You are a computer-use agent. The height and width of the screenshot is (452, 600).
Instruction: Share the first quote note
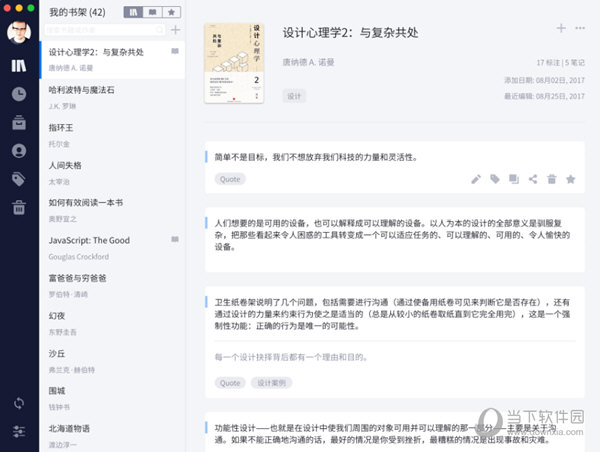[532, 180]
